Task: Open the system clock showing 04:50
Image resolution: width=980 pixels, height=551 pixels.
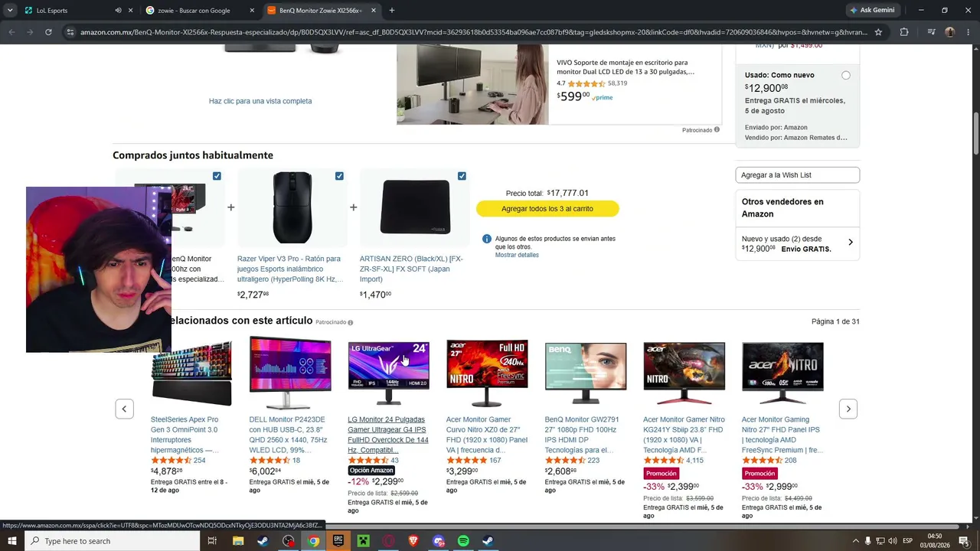Action: 935,541
